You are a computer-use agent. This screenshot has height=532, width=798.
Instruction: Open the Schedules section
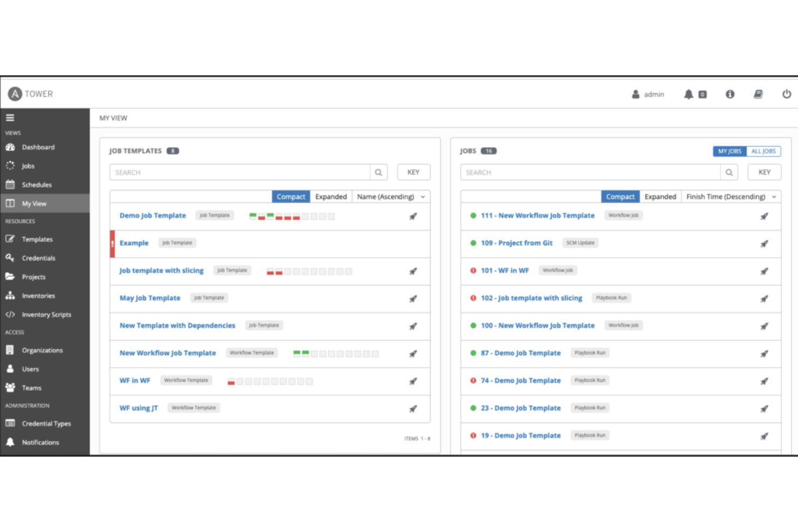click(x=36, y=184)
